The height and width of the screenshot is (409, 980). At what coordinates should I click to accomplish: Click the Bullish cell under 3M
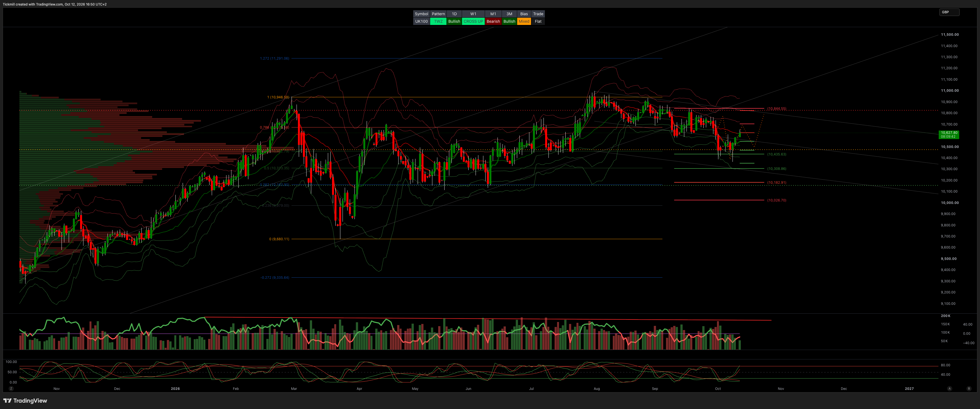point(509,21)
